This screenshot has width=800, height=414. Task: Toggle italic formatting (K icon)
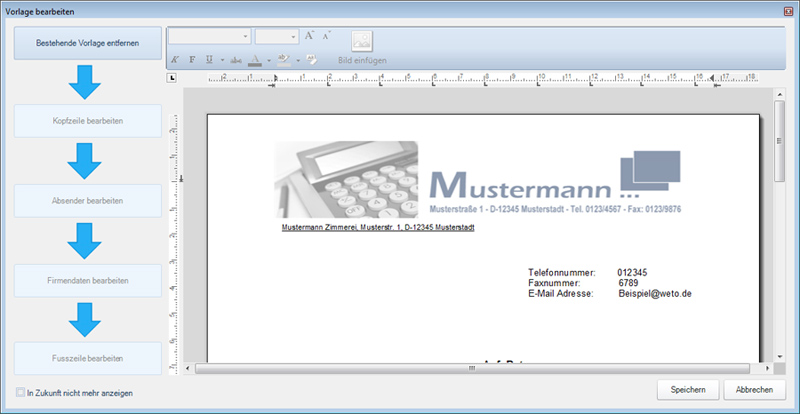[176, 60]
